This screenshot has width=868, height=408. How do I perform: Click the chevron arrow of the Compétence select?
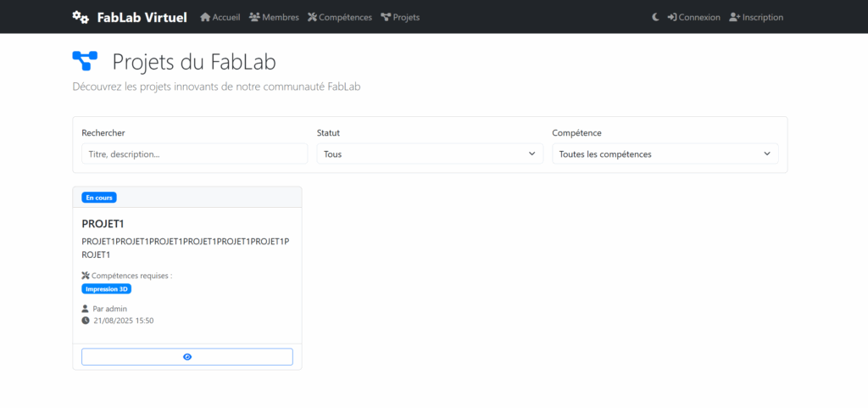point(767,154)
